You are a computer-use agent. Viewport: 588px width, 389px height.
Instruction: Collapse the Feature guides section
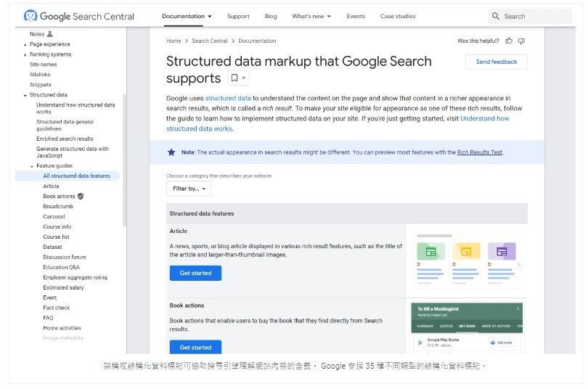point(32,166)
